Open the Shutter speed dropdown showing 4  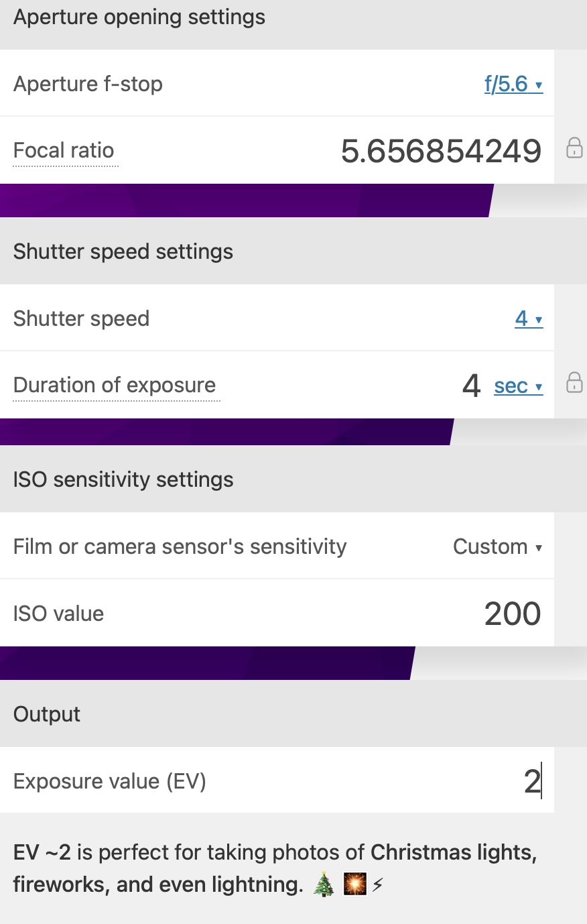[x=528, y=319]
